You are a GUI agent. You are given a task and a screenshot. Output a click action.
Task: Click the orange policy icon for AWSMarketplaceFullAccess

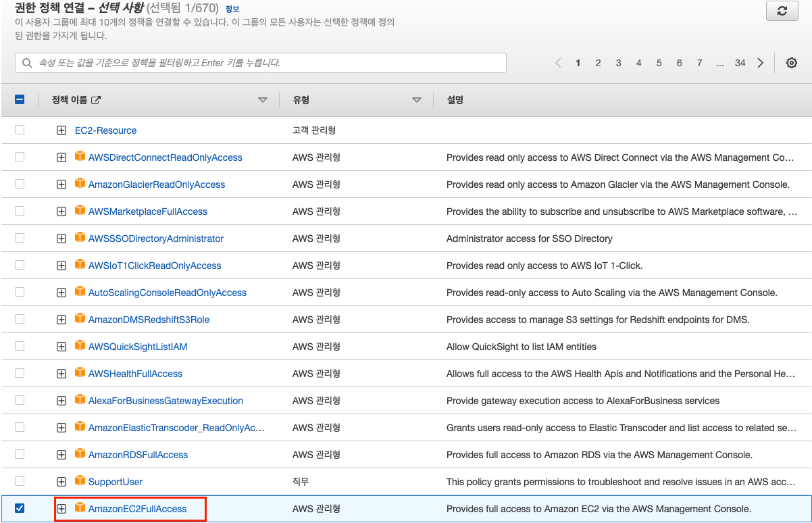80,211
